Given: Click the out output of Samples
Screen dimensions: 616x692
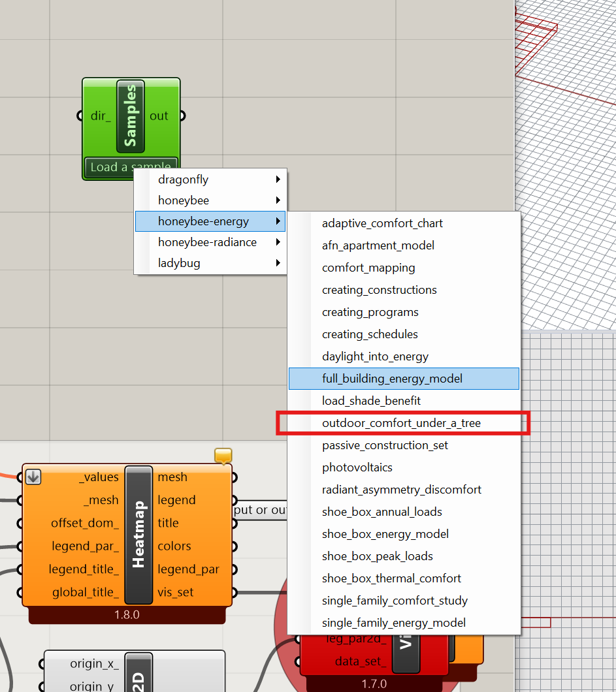Looking at the screenshot, I should [x=159, y=116].
